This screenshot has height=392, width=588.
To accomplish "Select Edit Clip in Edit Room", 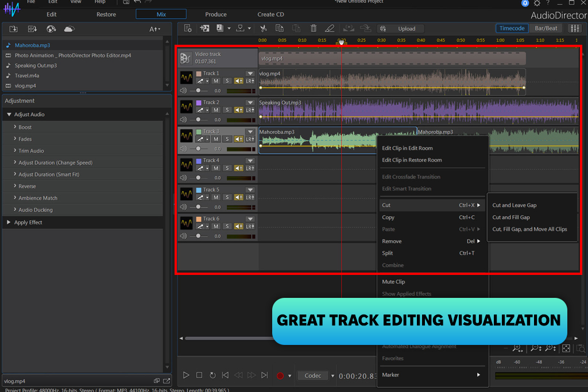I will 407,148.
